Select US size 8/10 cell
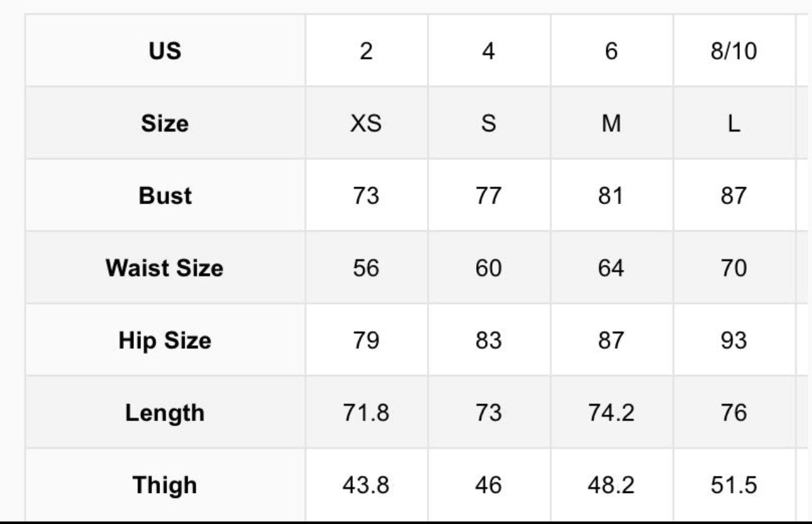 tap(734, 51)
